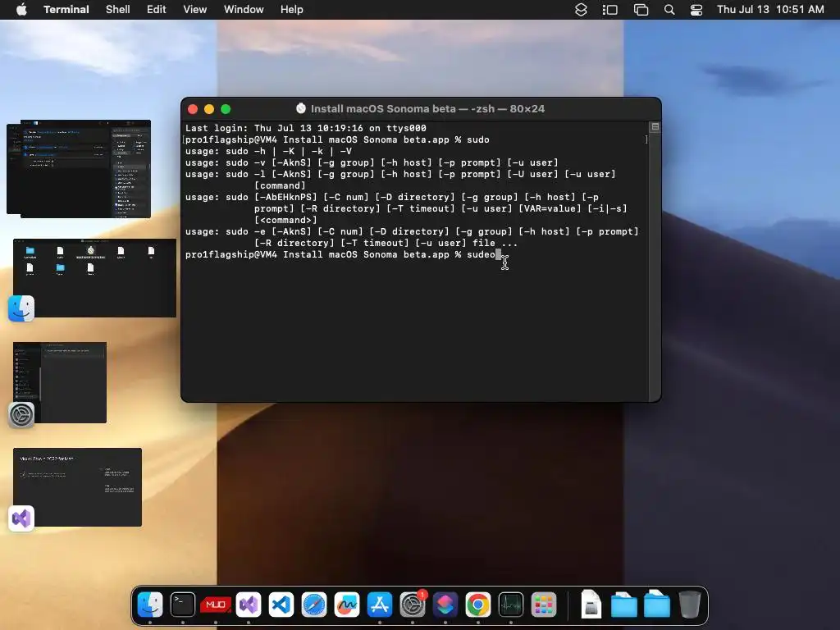Open Finder from the Dock
The image size is (840, 630).
150,605
